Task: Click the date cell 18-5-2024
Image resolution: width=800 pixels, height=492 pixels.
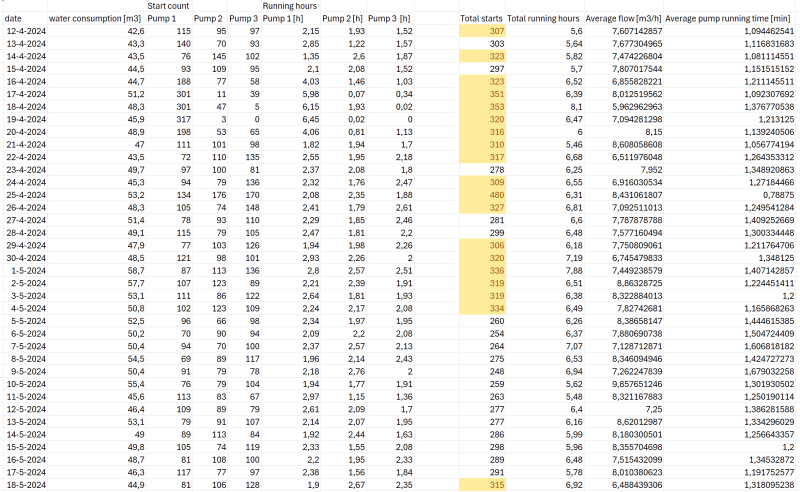Action: (26, 485)
